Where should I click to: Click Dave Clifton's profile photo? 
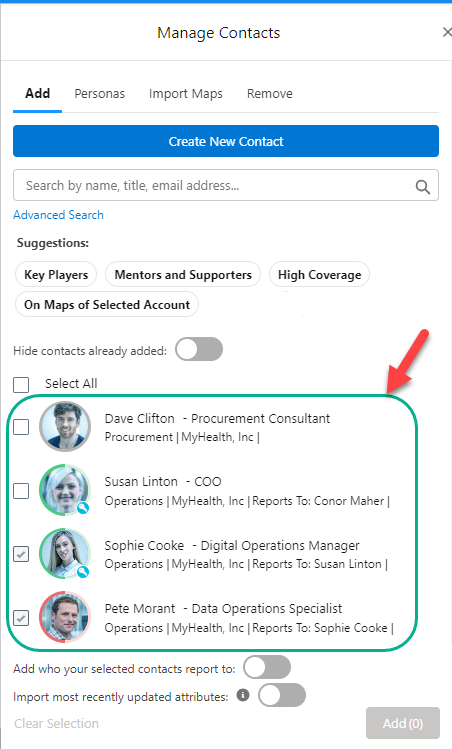pyautogui.click(x=65, y=427)
